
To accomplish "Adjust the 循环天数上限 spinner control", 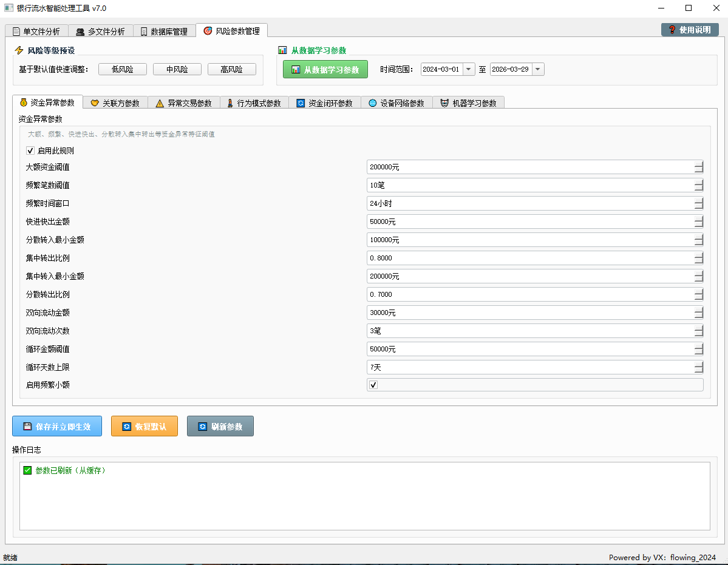I will (699, 367).
